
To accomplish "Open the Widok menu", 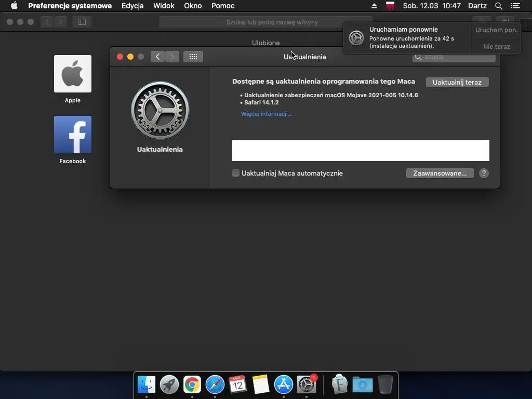I will 164,6.
